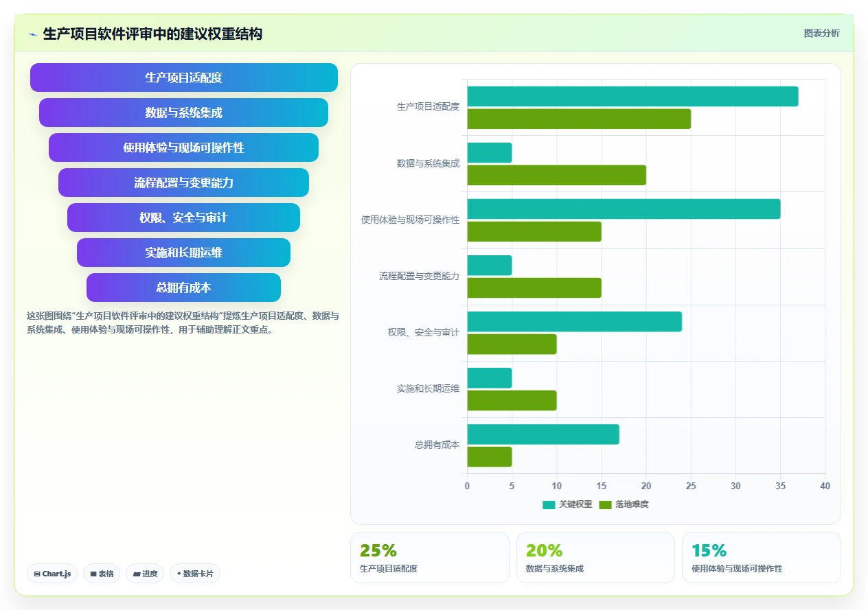The image size is (868, 610).
Task: Click the 落地难度 legend label text
Action: click(x=632, y=504)
